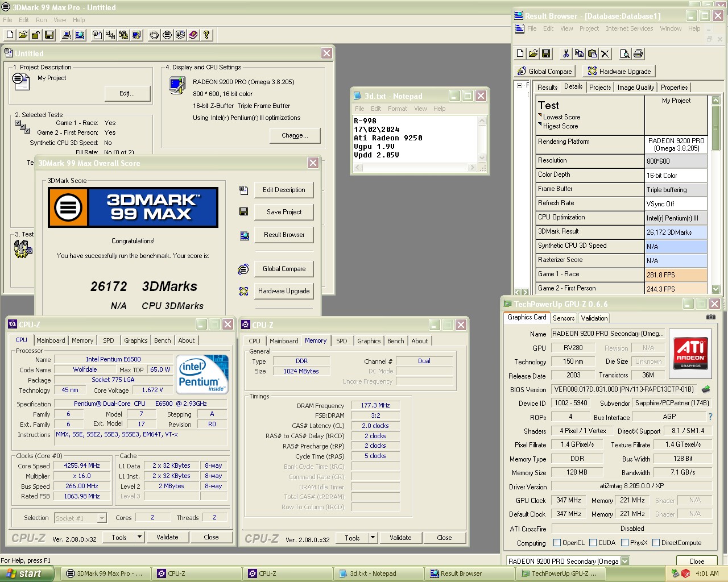Click Core Speed 4255.94 MHz value

[x=81, y=465]
